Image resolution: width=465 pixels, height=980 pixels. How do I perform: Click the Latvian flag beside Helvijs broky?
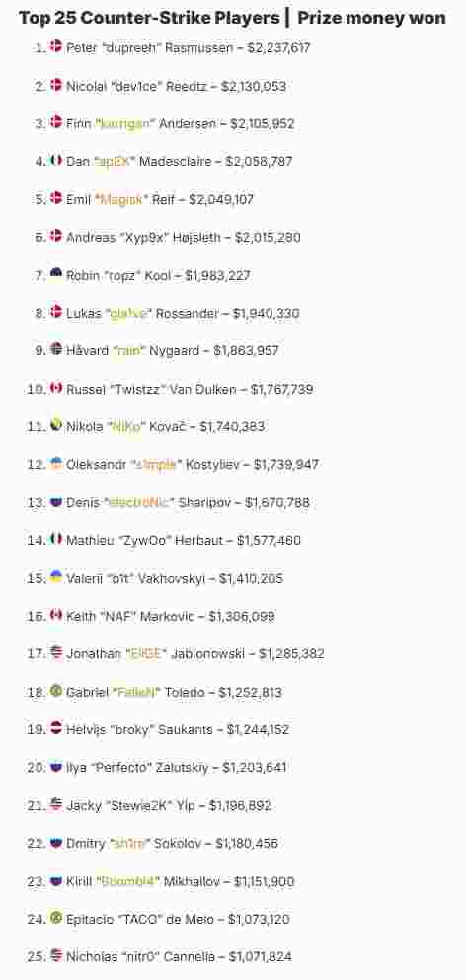(x=56, y=728)
